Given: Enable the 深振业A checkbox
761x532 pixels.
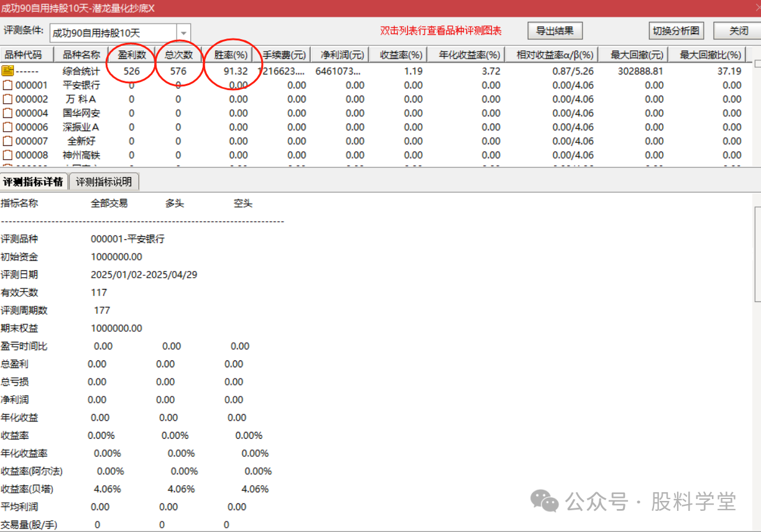Looking at the screenshot, I should [x=7, y=127].
